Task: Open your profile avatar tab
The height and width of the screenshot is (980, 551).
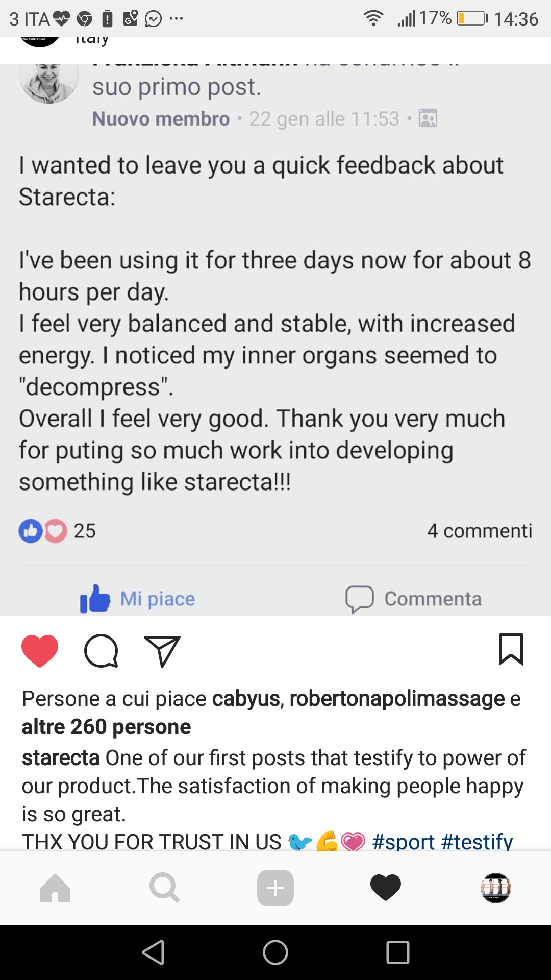Action: pos(496,888)
